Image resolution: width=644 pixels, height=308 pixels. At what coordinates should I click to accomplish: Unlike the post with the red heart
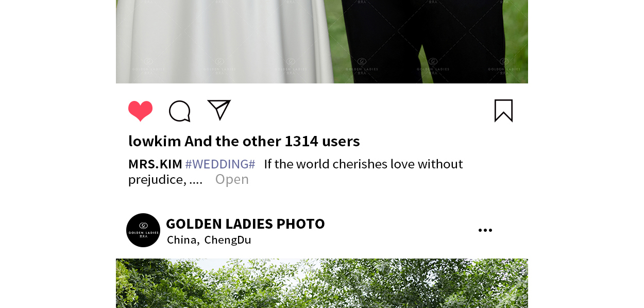pyautogui.click(x=140, y=111)
